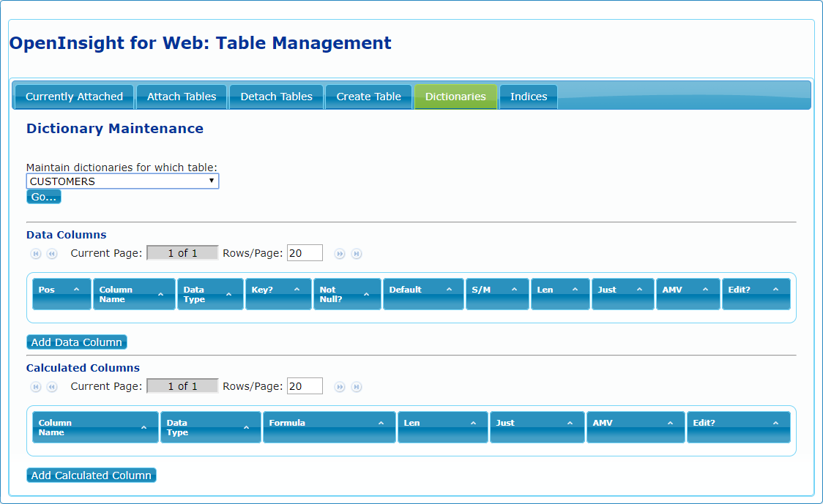Sort Data Columns by Pos

[x=62, y=294]
